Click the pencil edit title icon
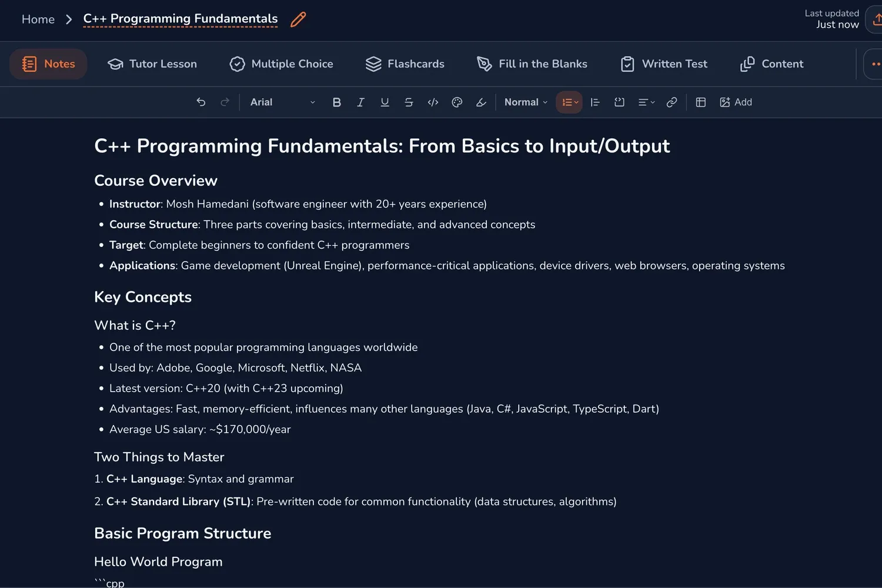 (299, 19)
